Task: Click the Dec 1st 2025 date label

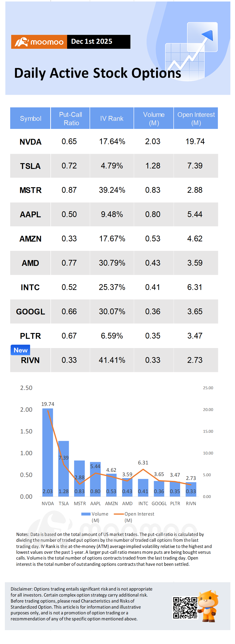Action: pos(92,41)
